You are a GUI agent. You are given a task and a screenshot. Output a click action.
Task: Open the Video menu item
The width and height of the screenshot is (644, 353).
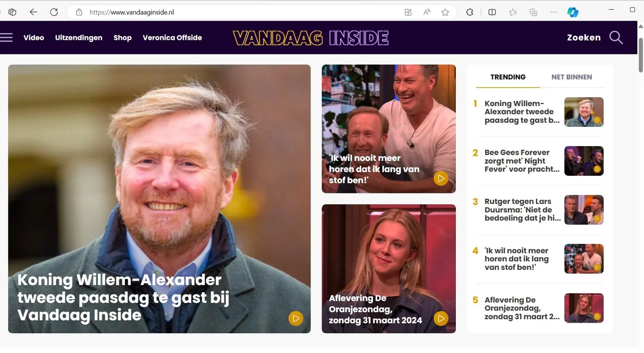[34, 37]
